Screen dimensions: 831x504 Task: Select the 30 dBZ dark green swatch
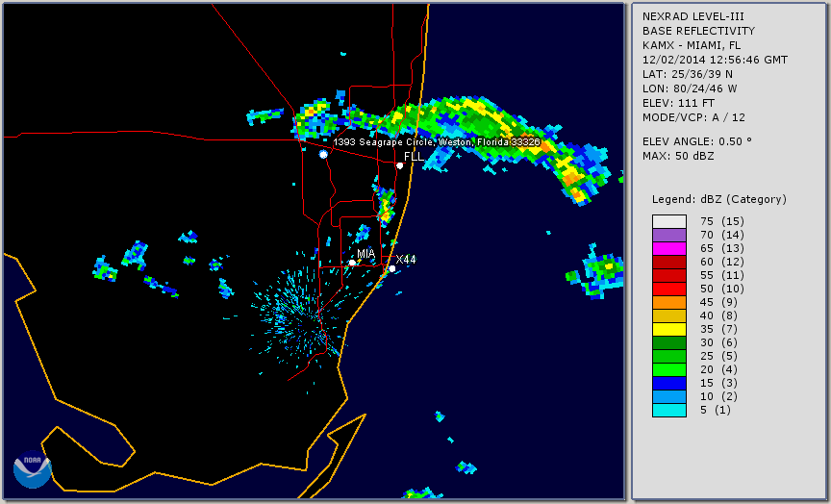tap(668, 342)
